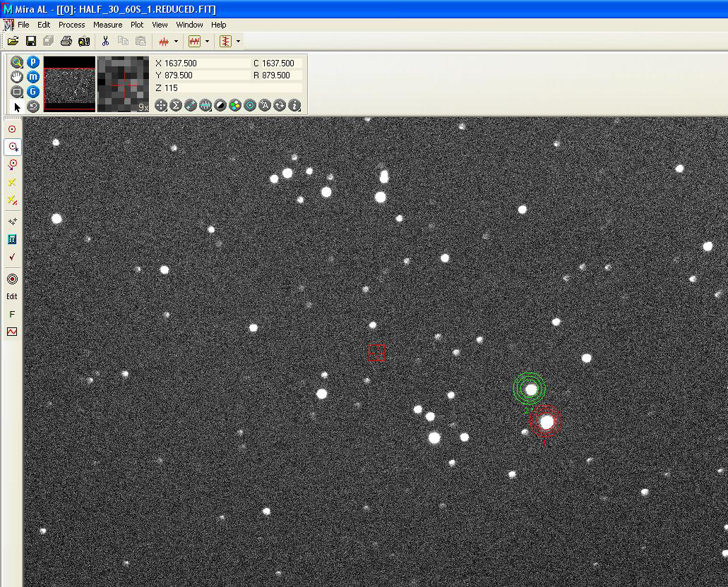Expand the vertical profile plot dropdown arrow
Image resolution: width=728 pixels, height=587 pixels.
[238, 42]
